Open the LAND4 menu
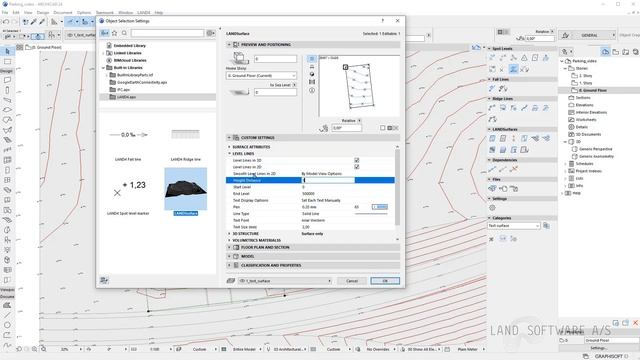This screenshot has width=640, height=360. pyautogui.click(x=144, y=13)
